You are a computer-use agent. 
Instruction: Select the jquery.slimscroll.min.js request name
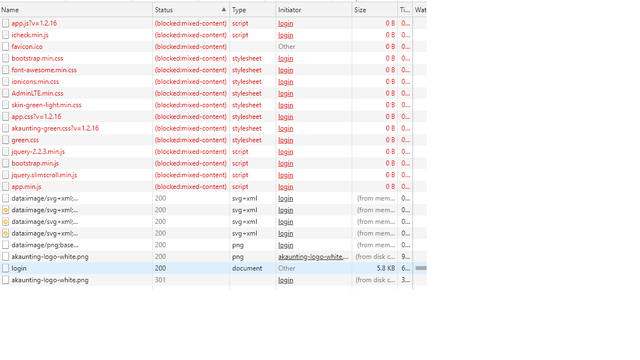44,175
